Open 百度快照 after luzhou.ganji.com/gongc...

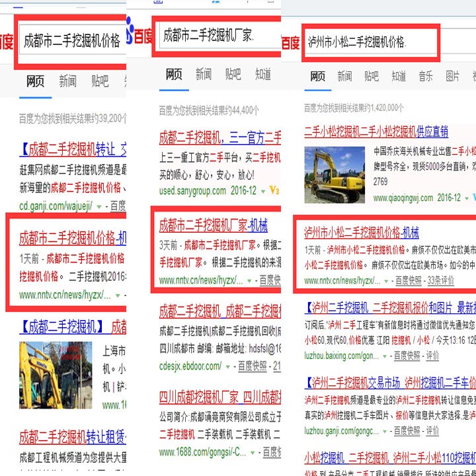407,431
